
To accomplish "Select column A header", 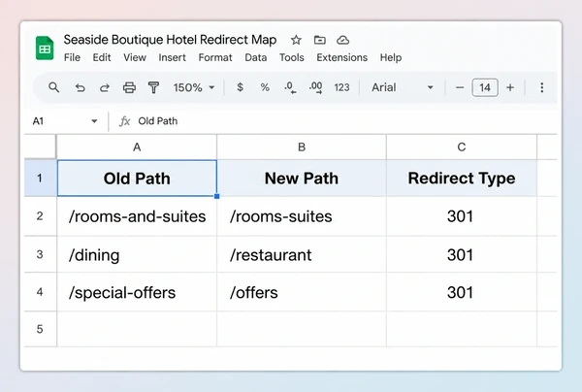I will pos(137,147).
